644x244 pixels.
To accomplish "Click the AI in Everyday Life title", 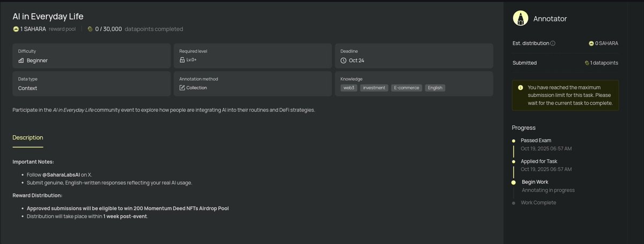I will click(x=48, y=17).
